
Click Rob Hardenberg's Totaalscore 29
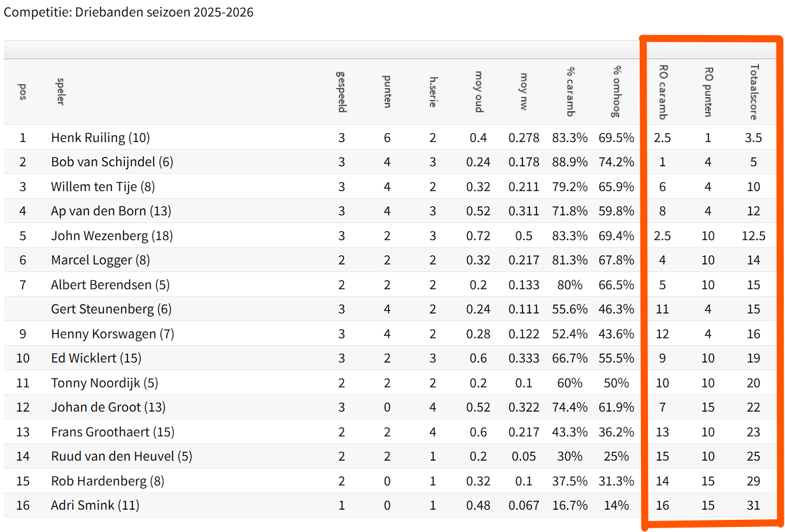pyautogui.click(x=754, y=481)
